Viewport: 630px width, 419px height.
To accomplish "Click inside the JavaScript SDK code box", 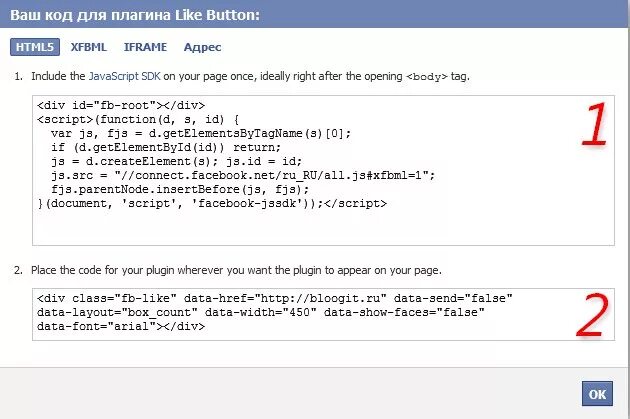I will [x=300, y=225].
